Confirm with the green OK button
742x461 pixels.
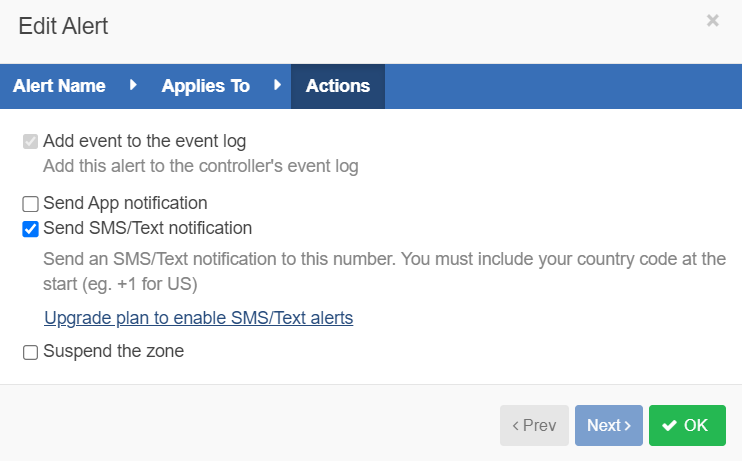coord(686,425)
